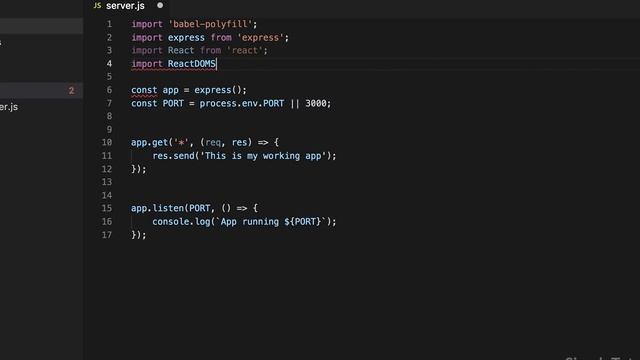Click line number 1 in the gutter
The image size is (640, 360).
pos(109,24)
